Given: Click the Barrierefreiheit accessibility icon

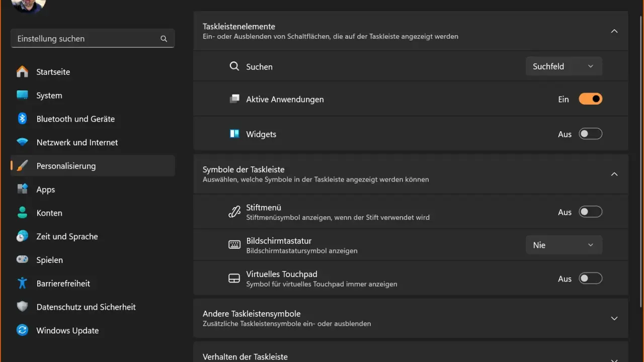Looking at the screenshot, I should click(22, 283).
